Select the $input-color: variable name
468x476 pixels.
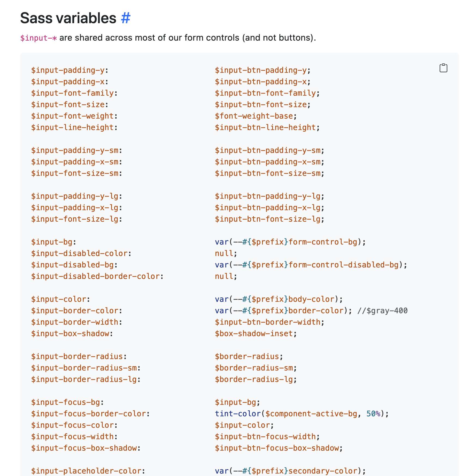[61, 299]
